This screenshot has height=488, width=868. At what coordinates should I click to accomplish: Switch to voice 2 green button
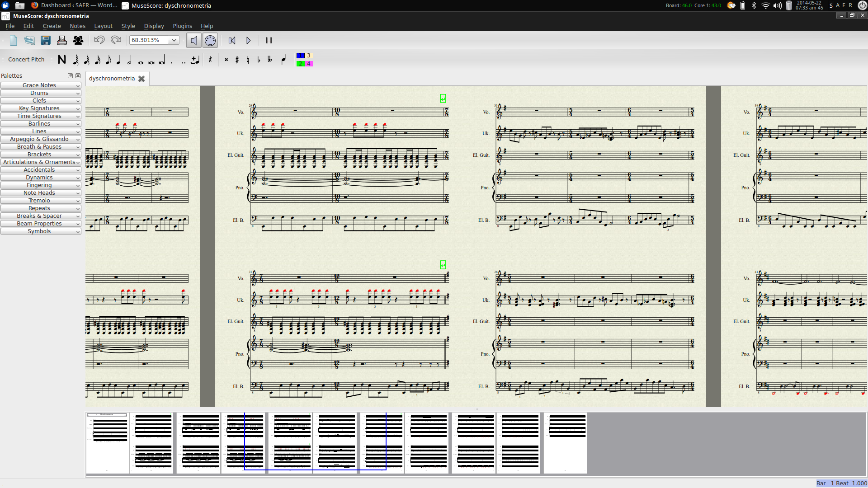point(301,64)
